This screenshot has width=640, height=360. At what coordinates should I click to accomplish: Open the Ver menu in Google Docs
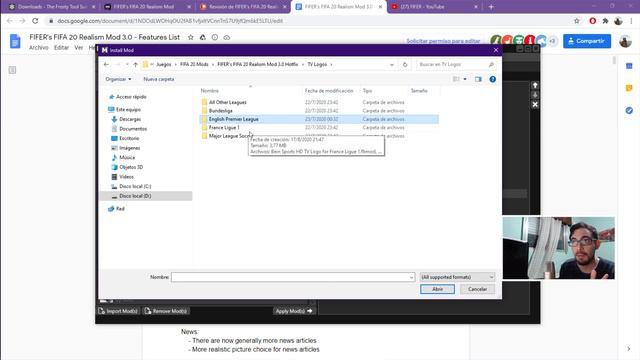point(79,48)
